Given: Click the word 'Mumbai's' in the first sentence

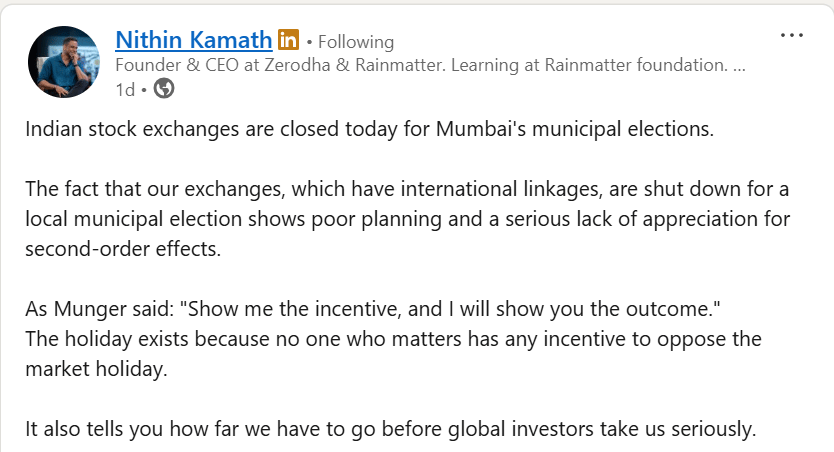Looking at the screenshot, I should (x=476, y=130).
